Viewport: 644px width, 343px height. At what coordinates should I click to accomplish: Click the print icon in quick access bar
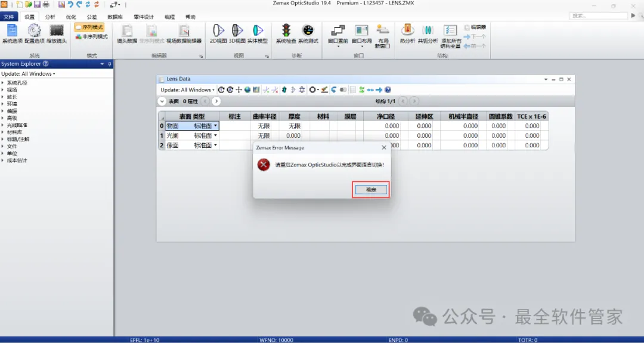click(45, 5)
